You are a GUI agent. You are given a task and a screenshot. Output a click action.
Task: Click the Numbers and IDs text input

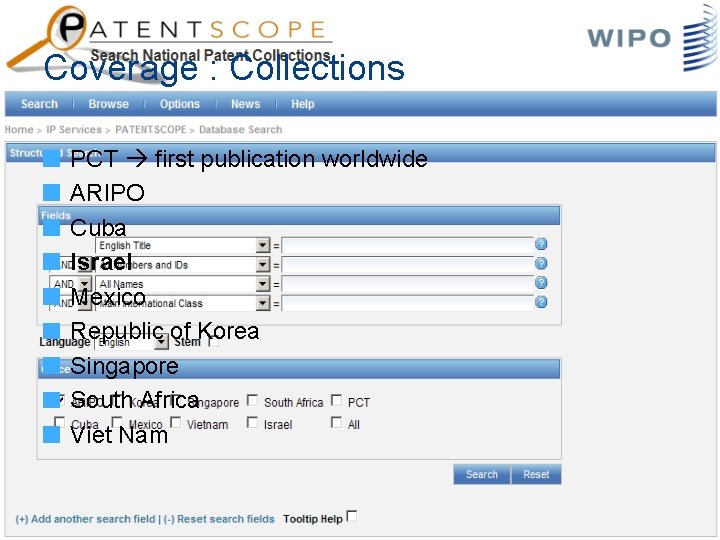click(x=408, y=265)
